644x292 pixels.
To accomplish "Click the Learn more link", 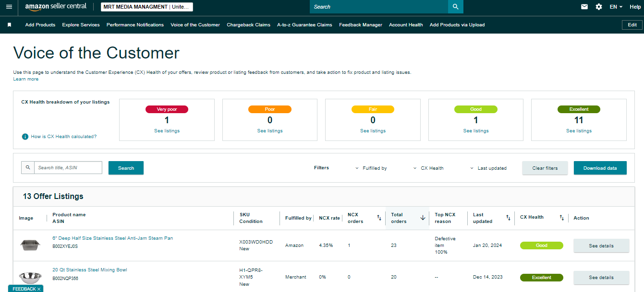I will tap(26, 79).
